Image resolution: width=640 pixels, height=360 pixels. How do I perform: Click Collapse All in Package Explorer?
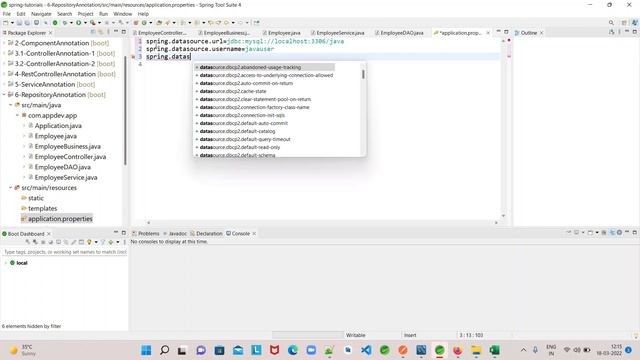coord(93,32)
